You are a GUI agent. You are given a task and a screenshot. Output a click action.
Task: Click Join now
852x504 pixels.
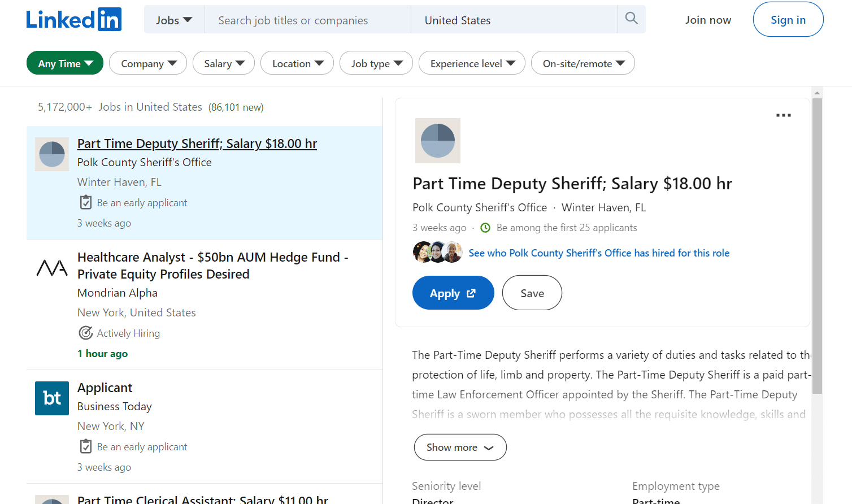[x=708, y=20]
